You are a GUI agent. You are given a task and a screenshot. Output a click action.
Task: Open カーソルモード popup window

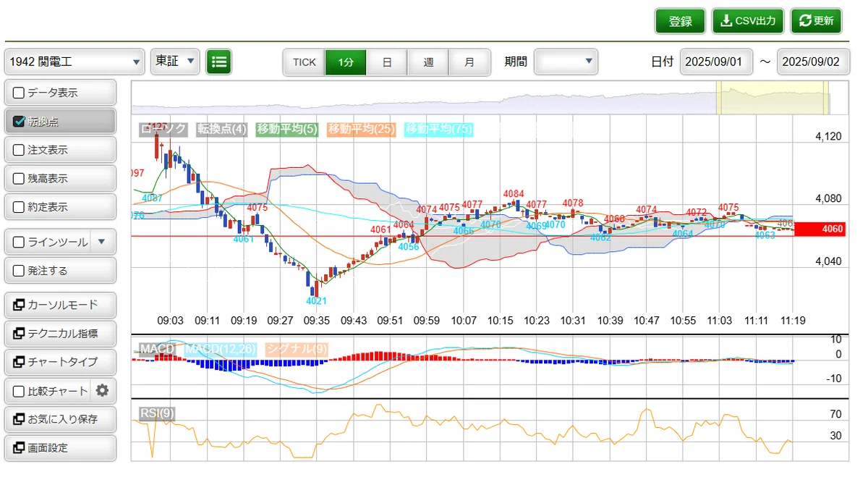[60, 305]
